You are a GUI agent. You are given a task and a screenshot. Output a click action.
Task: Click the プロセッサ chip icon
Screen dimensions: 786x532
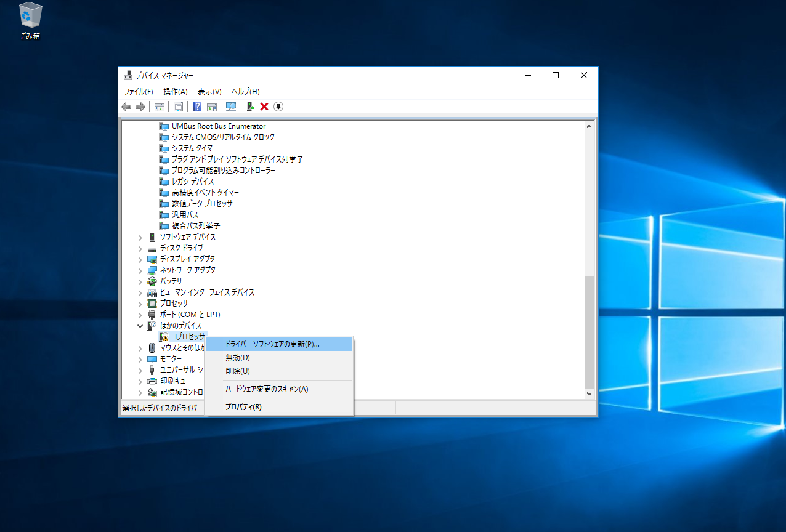click(152, 304)
